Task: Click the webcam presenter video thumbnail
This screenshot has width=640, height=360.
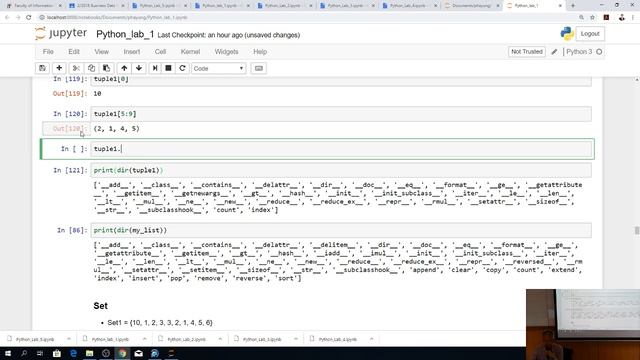Action: [x=583, y=324]
